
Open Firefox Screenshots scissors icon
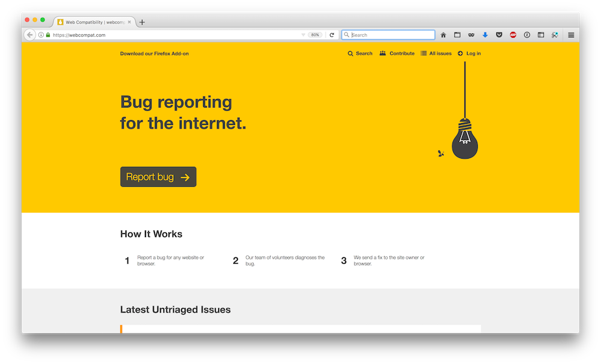click(x=555, y=34)
